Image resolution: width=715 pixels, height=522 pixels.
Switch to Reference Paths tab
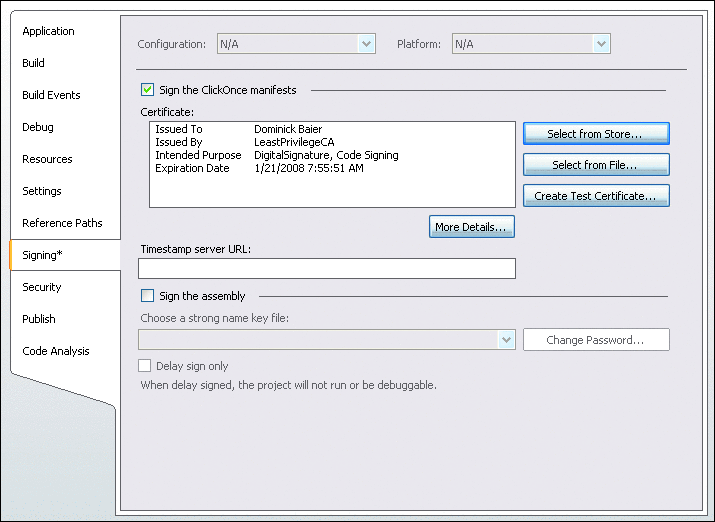[x=62, y=223]
